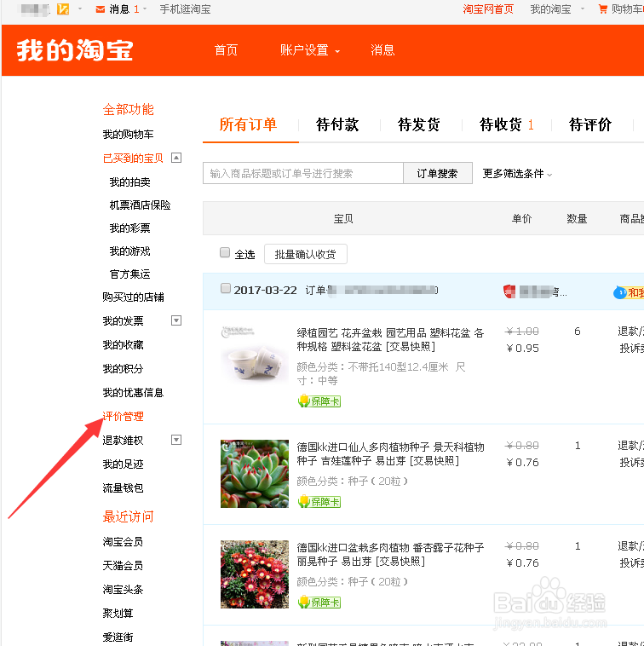Switch to 待评价 tab
The width and height of the screenshot is (644, 646).
[590, 124]
